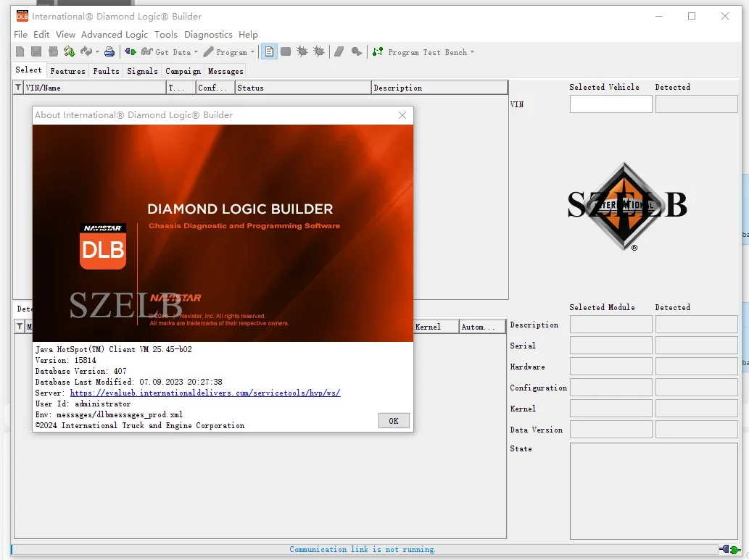
Task: Click the gray rounded rectangle toolbar icon
Action: point(286,51)
